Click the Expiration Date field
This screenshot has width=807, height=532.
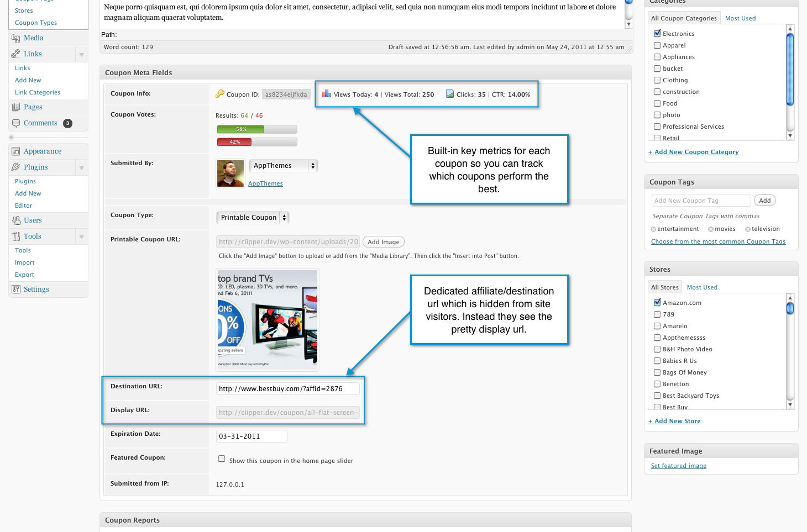251,436
